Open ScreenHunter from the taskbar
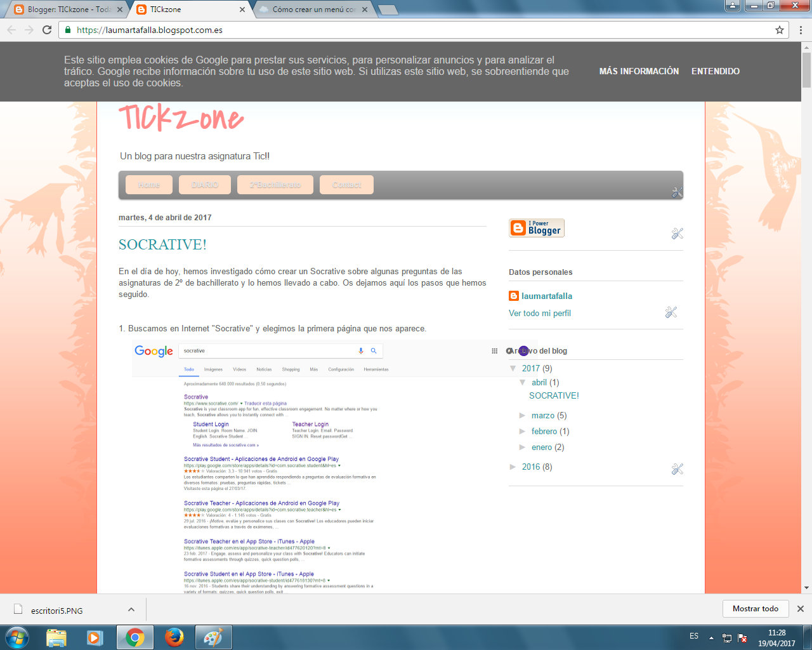This screenshot has width=812, height=650. click(213, 637)
